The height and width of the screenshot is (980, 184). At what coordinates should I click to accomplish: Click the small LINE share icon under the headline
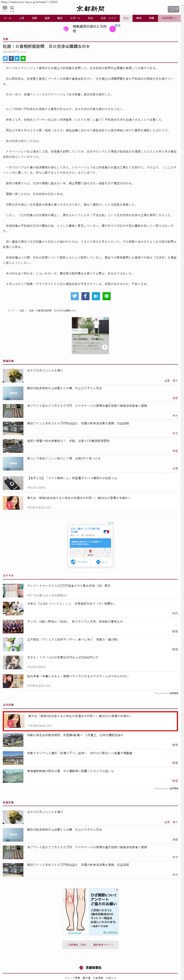(23, 58)
